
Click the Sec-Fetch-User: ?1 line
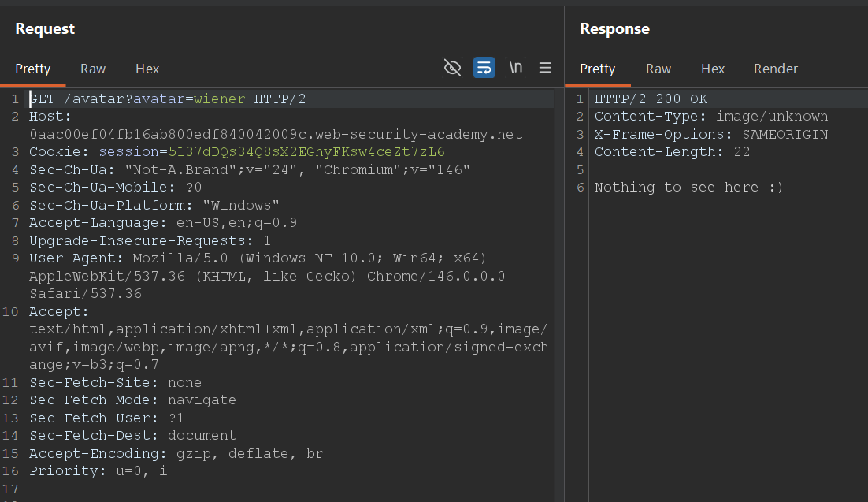[106, 418]
